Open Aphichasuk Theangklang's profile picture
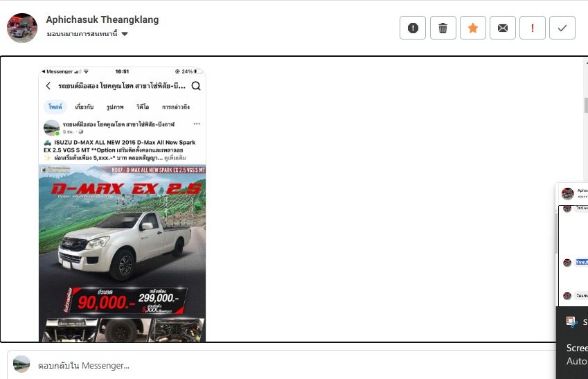Image resolution: width=588 pixels, height=379 pixels. coord(22,28)
